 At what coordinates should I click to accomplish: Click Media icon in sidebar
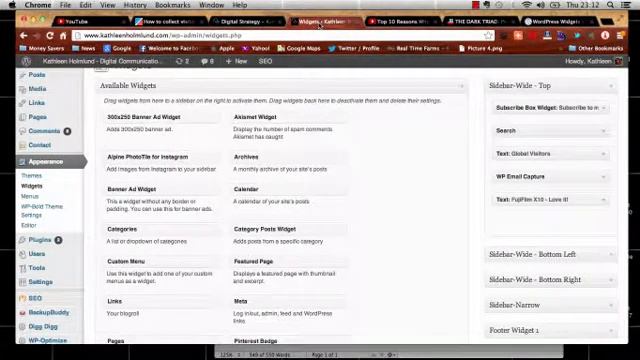coord(22,89)
